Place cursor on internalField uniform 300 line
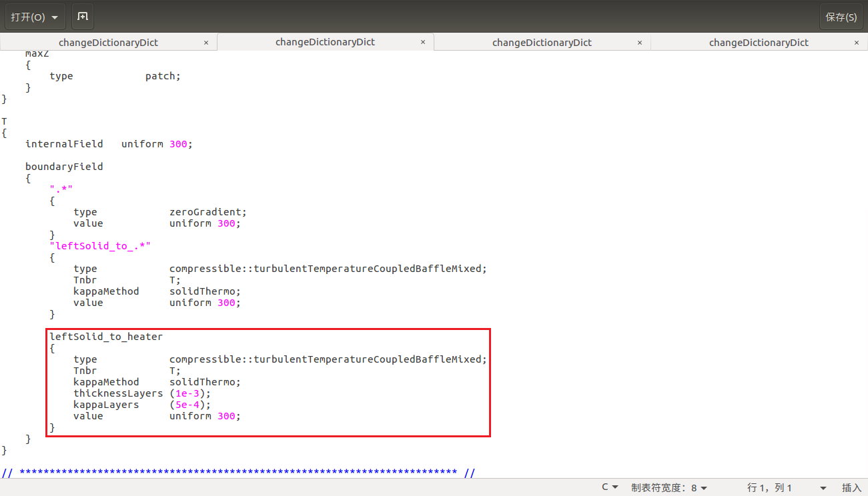Image resolution: width=868 pixels, height=496 pixels. tap(109, 144)
